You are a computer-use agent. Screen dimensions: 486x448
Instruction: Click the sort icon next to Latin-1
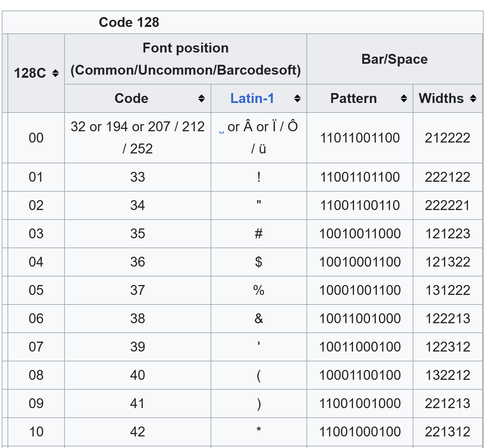297,99
